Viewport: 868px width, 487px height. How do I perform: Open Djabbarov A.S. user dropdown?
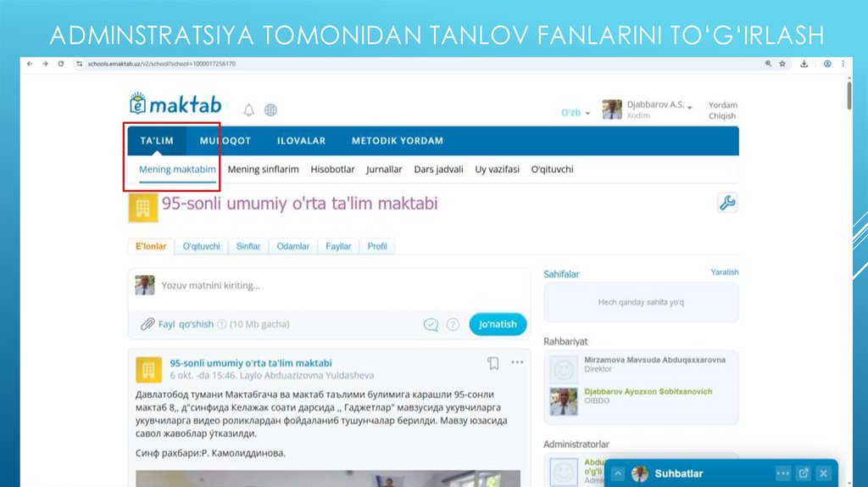(x=659, y=104)
